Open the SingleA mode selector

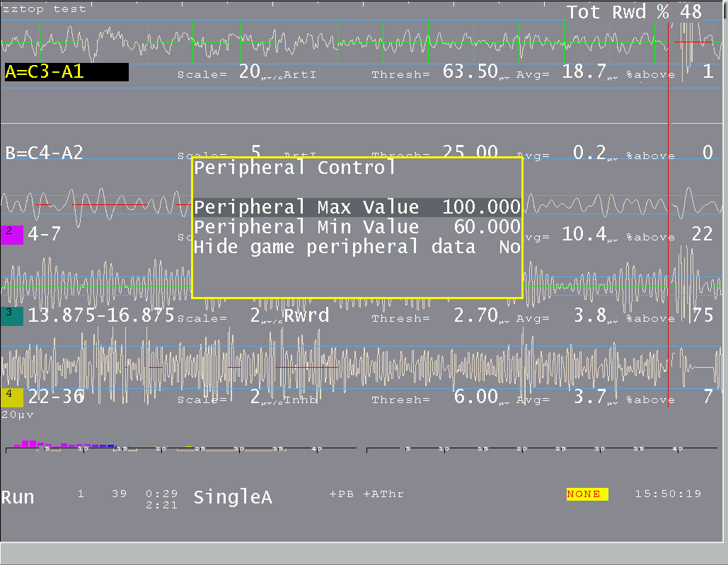pos(233,497)
